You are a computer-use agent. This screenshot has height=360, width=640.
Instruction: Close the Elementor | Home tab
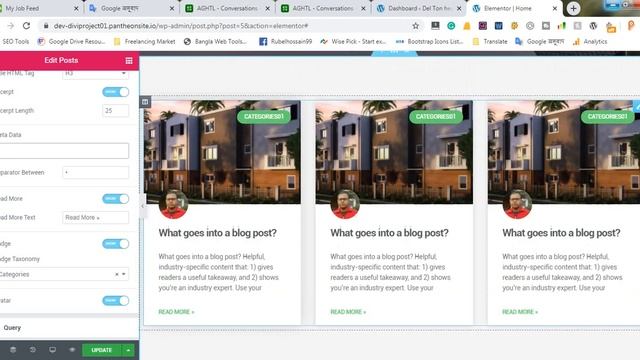[x=555, y=8]
